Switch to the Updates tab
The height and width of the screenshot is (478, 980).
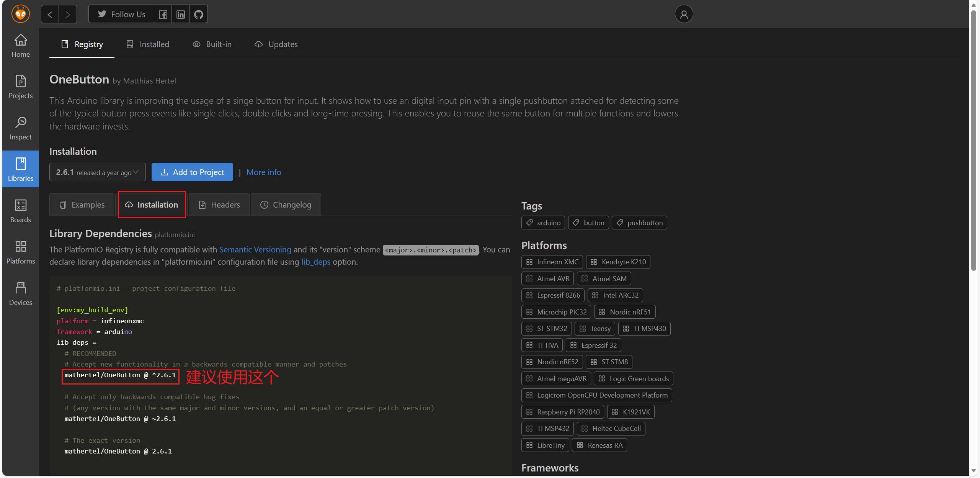coord(276,44)
